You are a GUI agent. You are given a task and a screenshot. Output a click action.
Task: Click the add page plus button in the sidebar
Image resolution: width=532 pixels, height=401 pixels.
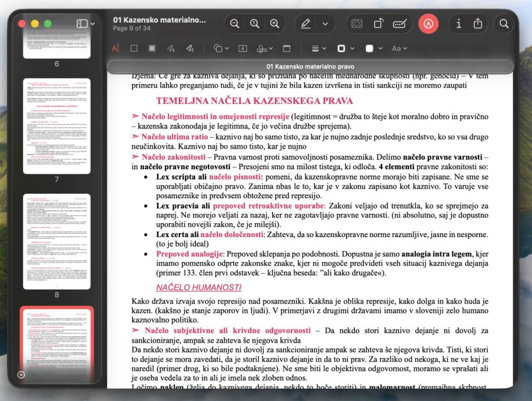21,374
